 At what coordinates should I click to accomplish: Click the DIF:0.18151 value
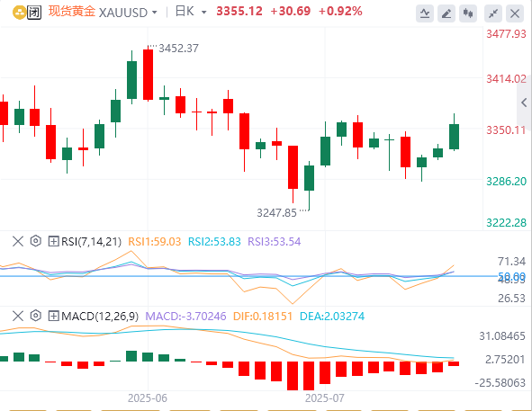263,317
